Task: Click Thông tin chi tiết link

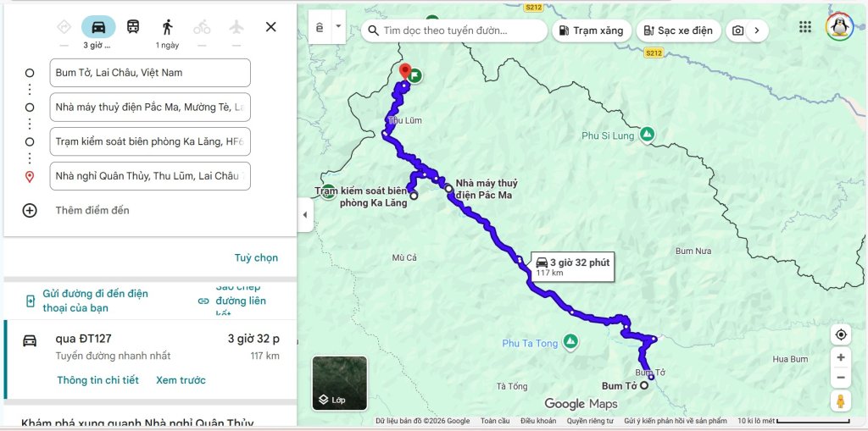Action: click(98, 380)
